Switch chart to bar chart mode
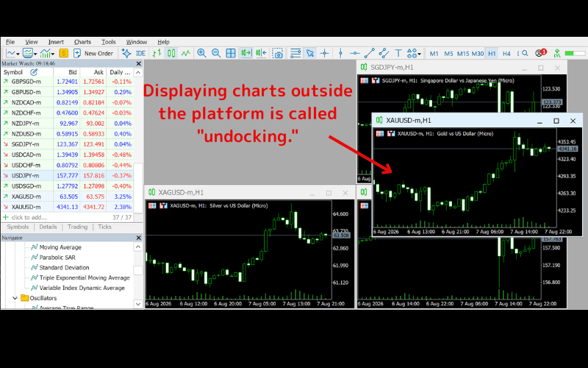 (157, 53)
